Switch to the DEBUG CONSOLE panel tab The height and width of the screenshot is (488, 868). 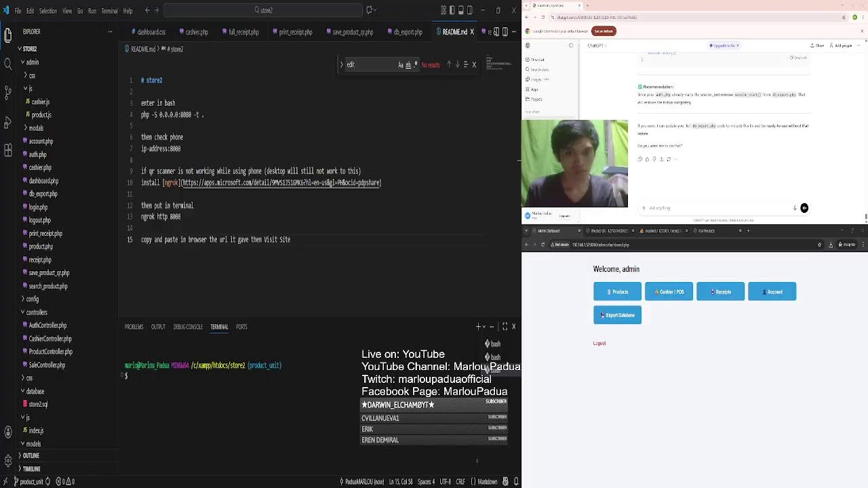tap(188, 327)
